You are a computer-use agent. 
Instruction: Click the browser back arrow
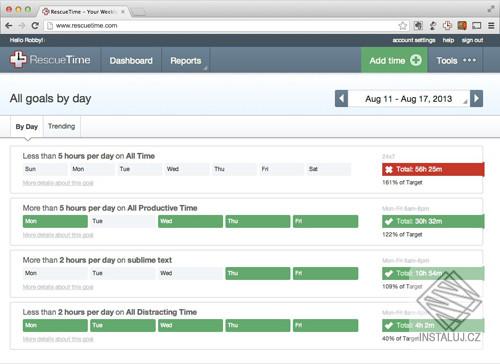click(x=9, y=25)
